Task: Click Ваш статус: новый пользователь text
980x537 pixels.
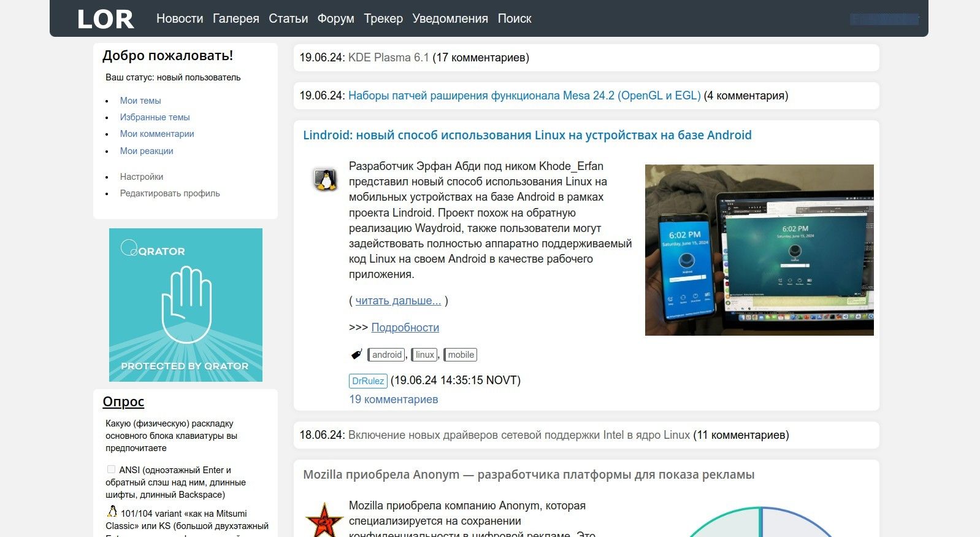Action: pos(173,77)
